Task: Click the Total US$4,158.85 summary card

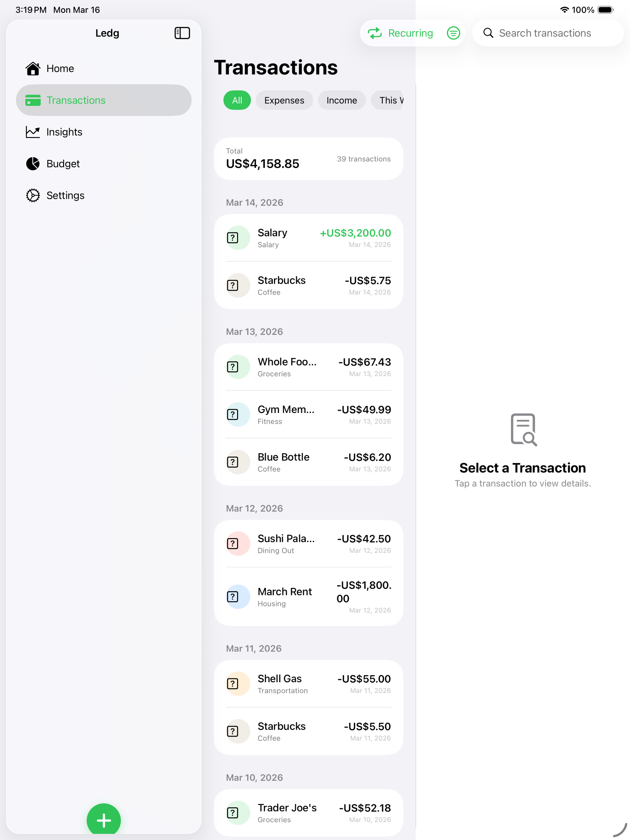Action: [x=308, y=159]
